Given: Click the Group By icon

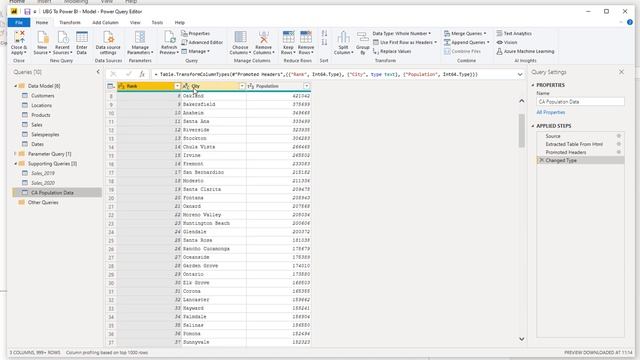Looking at the screenshot, I should click(x=362, y=37).
